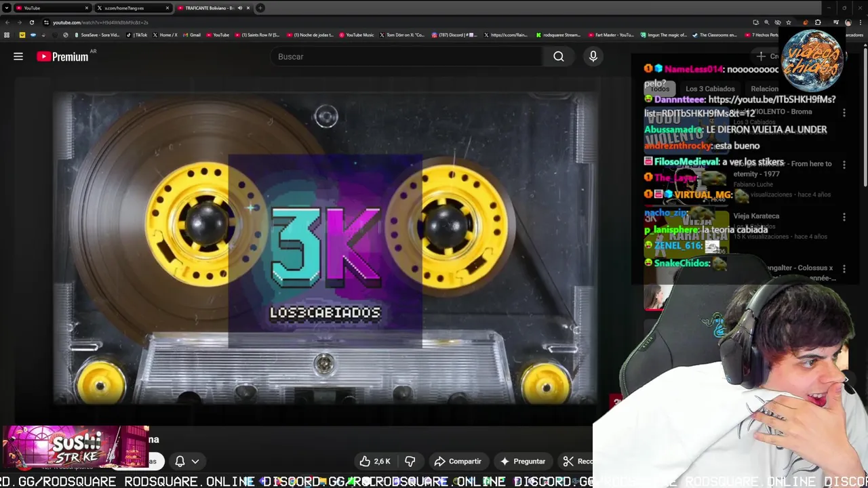Open options menu for VIOLENTO - Broma video
This screenshot has height=488, width=868.
pos(844,113)
